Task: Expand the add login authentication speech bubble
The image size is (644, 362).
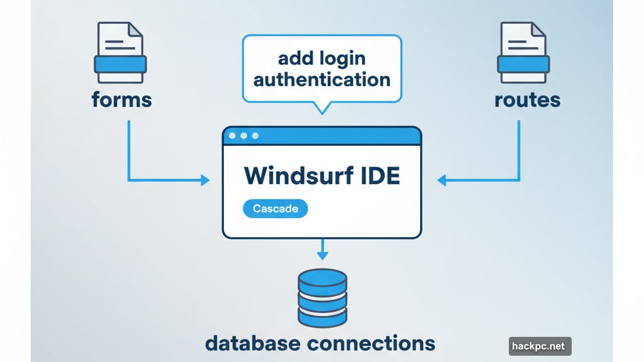Action: point(322,68)
